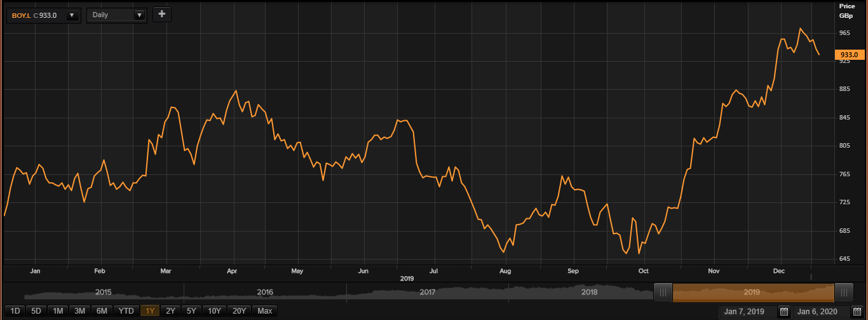Select the 1D time range

pyautogui.click(x=16, y=311)
